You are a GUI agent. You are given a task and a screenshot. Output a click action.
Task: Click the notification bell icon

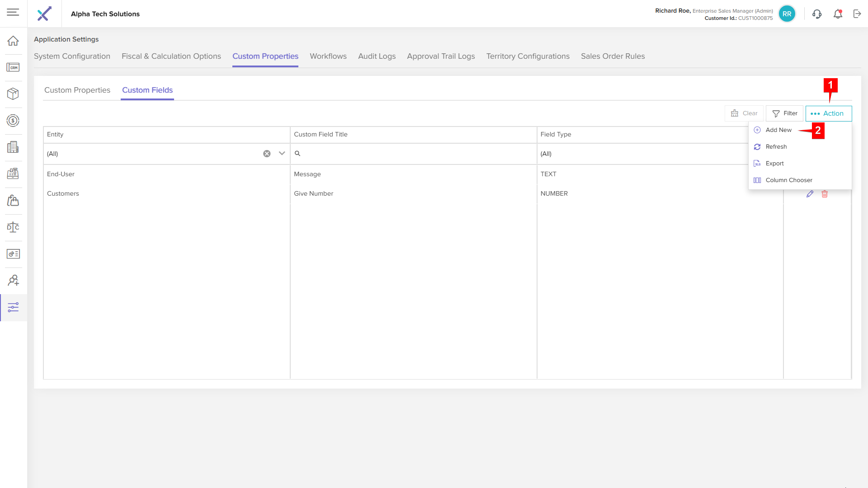(838, 14)
